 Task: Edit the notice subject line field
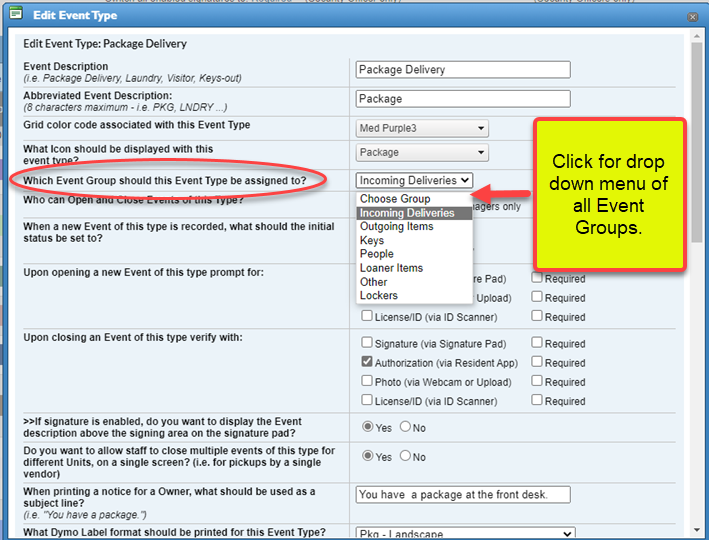coord(463,495)
